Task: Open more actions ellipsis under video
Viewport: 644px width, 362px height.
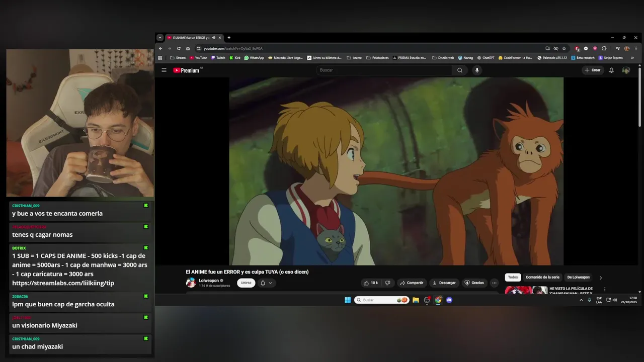Action: click(x=494, y=283)
